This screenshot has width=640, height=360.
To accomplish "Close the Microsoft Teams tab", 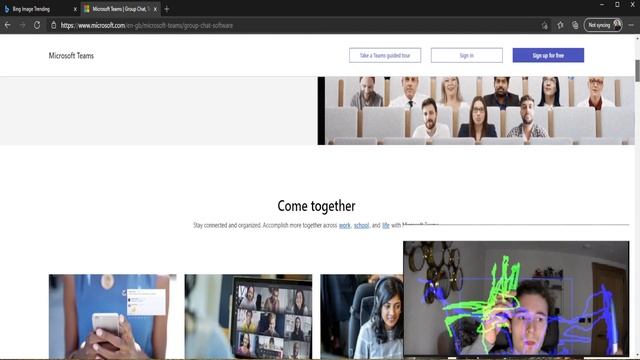I will (x=155, y=9).
